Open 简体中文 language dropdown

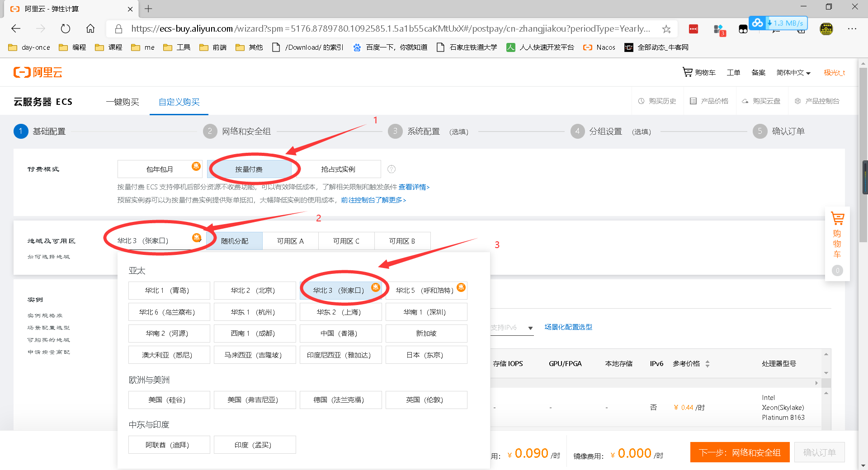click(x=793, y=72)
